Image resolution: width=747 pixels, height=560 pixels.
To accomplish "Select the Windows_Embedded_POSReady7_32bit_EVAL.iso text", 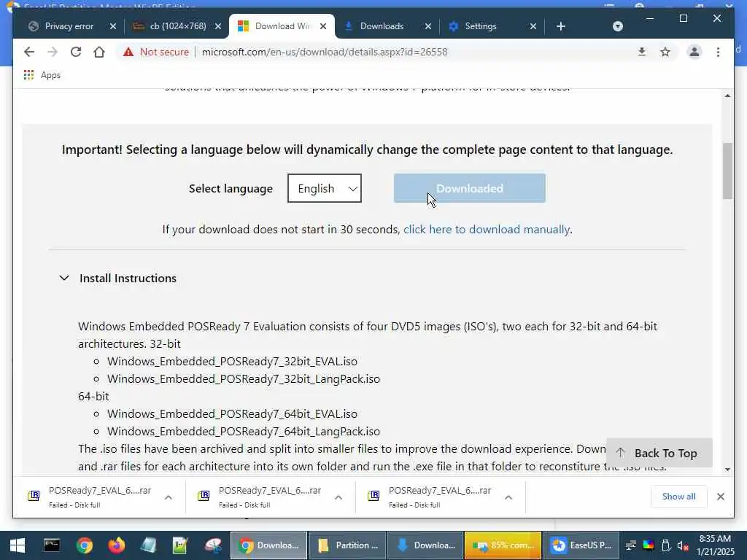I will pyautogui.click(x=232, y=362).
